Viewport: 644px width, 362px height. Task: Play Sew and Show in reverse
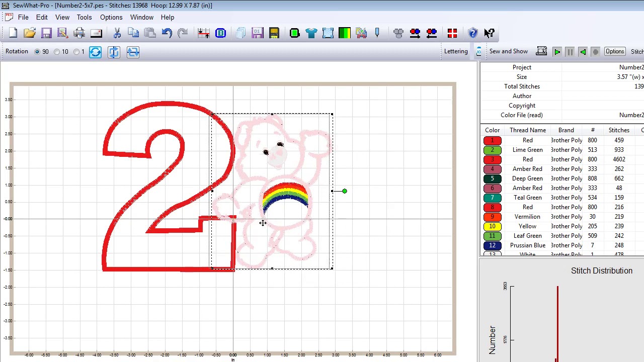583,52
